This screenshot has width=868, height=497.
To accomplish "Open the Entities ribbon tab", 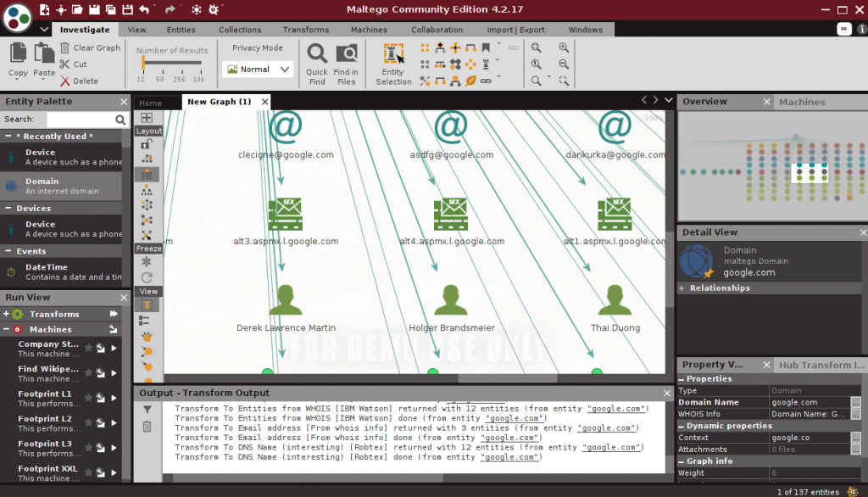I will coord(181,30).
